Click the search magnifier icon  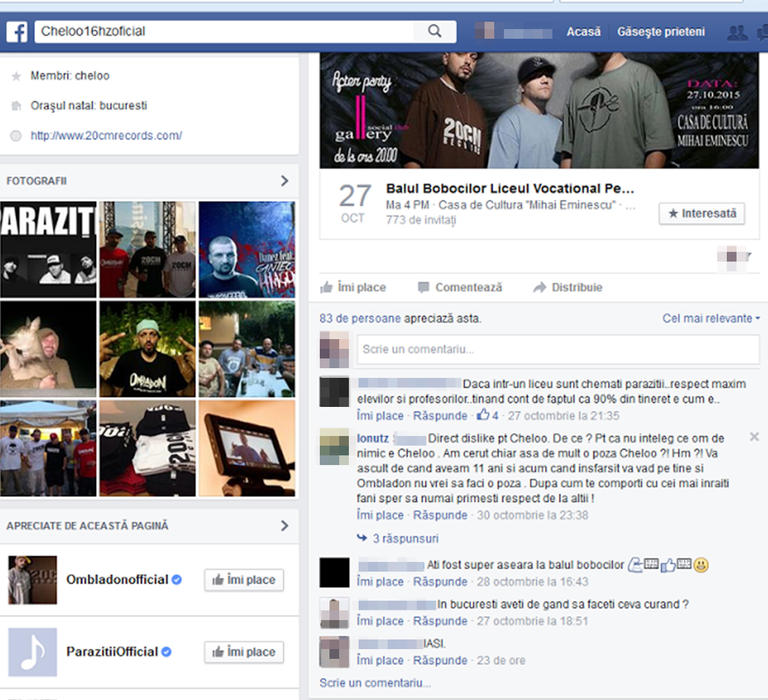point(434,31)
